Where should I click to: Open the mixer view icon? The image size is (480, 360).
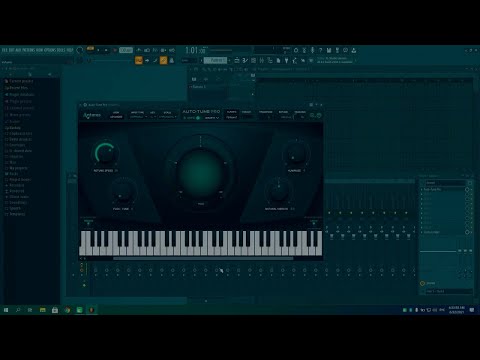(x=262, y=60)
